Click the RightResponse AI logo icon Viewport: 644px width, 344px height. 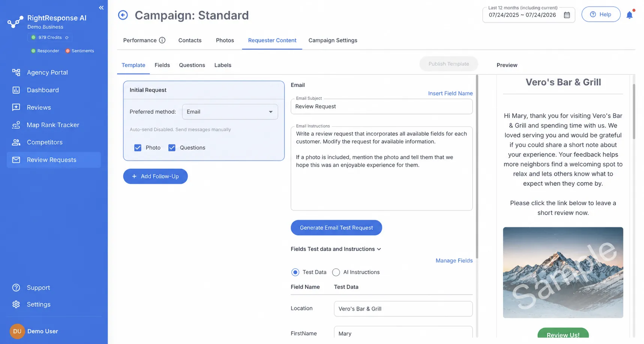(x=15, y=22)
